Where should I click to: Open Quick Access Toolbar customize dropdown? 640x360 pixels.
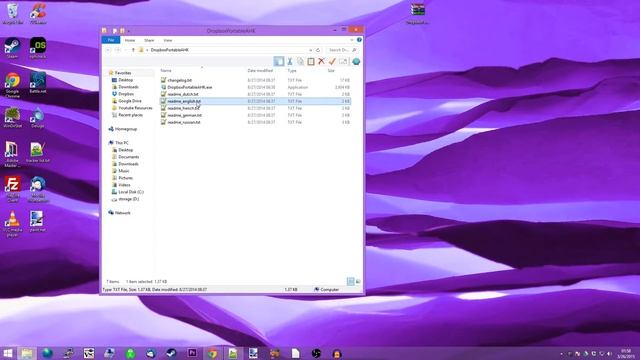pos(128,31)
